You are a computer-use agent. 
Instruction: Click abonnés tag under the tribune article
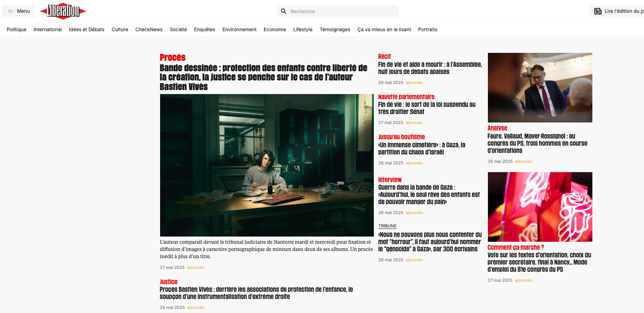[x=414, y=260]
